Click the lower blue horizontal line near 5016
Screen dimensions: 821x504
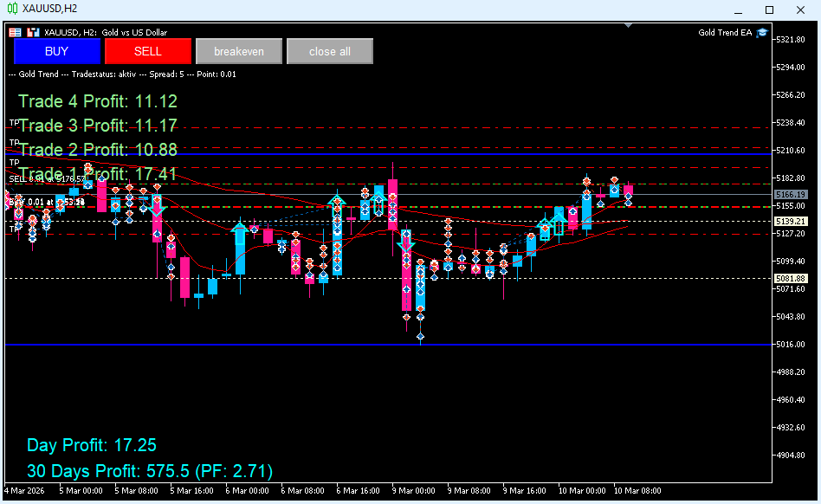[388, 345]
